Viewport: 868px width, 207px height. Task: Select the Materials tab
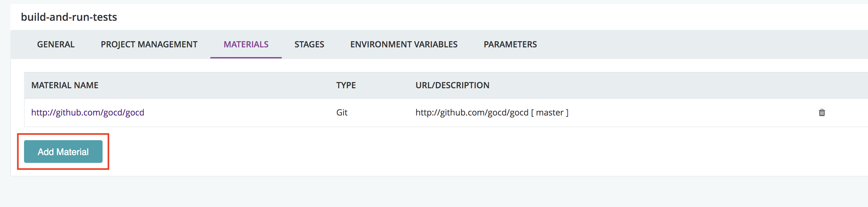pos(246,44)
